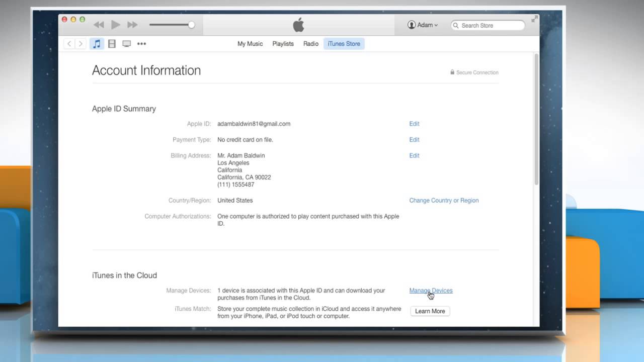Click the rewind previous track button
644x362 pixels.
pos(99,25)
